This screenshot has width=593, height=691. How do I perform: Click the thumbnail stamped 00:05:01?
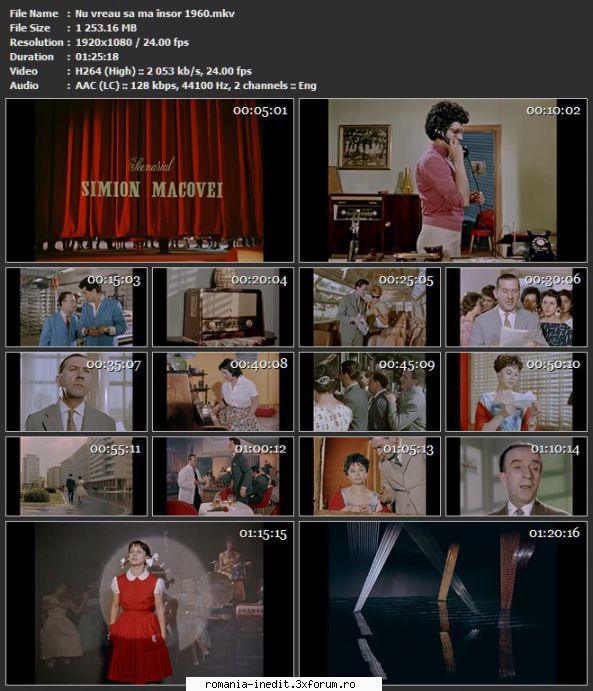tap(149, 180)
